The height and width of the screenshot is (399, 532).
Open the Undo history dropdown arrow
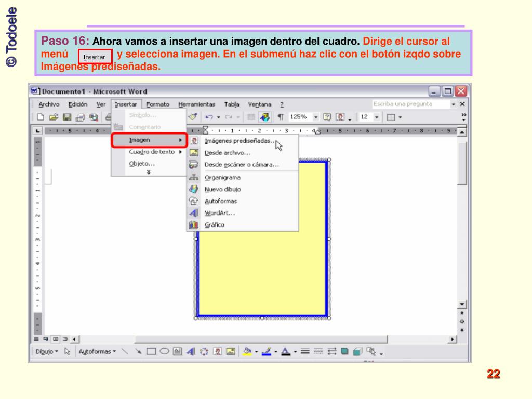(219, 117)
